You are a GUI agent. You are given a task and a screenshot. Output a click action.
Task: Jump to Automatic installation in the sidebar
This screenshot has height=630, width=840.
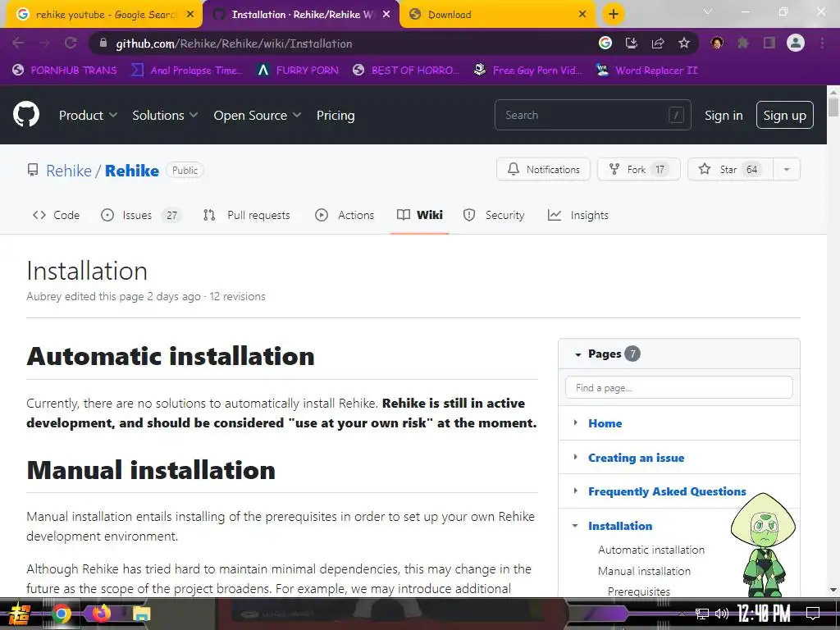651,550
